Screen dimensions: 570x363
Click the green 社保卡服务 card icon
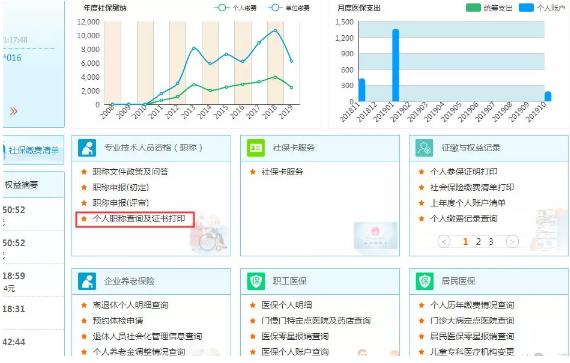(256, 148)
